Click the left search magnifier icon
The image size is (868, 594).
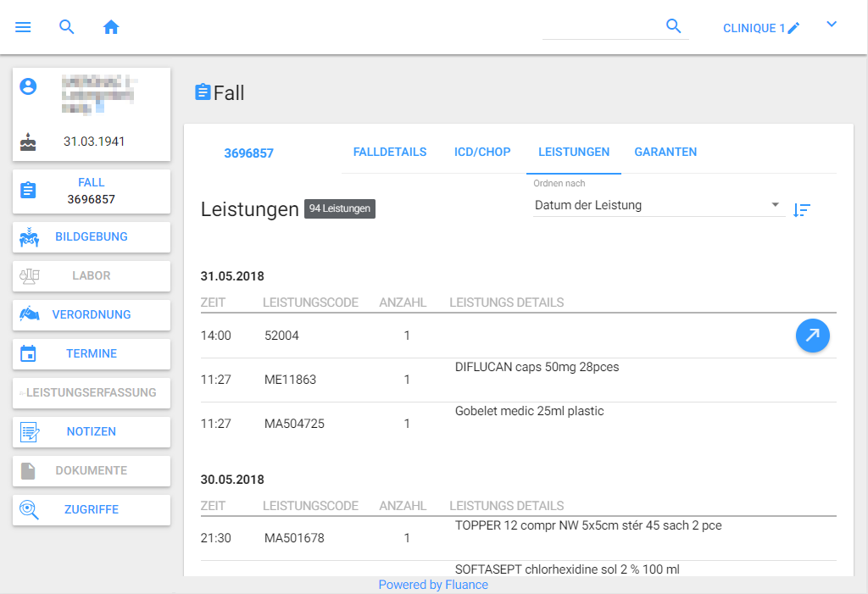click(x=67, y=27)
